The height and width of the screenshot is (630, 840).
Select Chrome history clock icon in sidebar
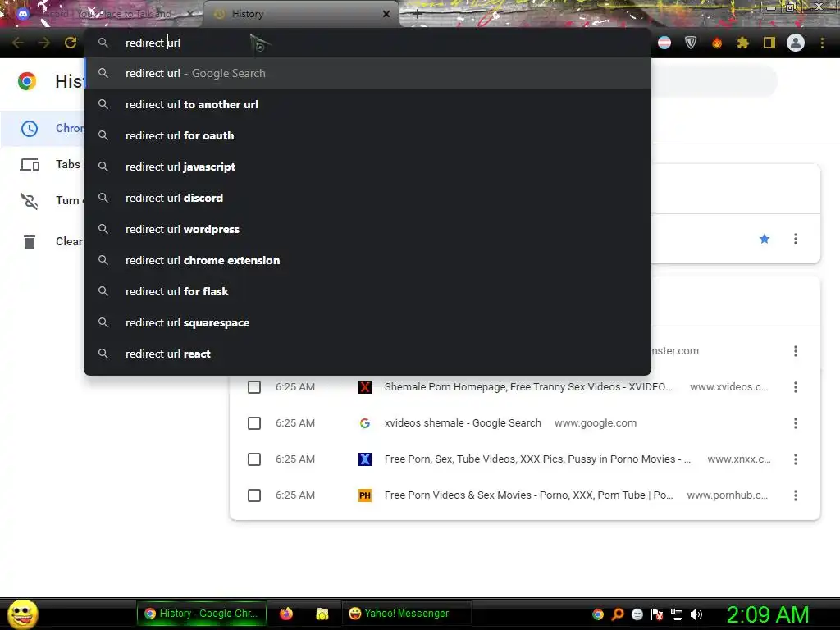[x=30, y=129]
